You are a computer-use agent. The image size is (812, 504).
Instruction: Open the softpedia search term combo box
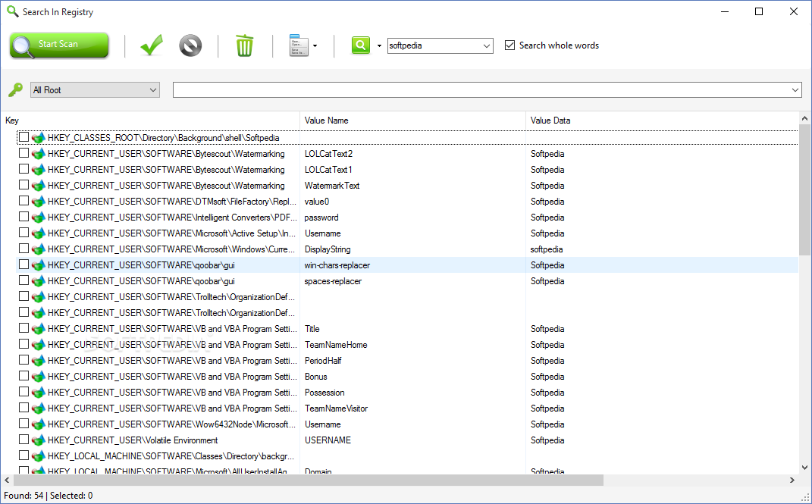pyautogui.click(x=440, y=45)
